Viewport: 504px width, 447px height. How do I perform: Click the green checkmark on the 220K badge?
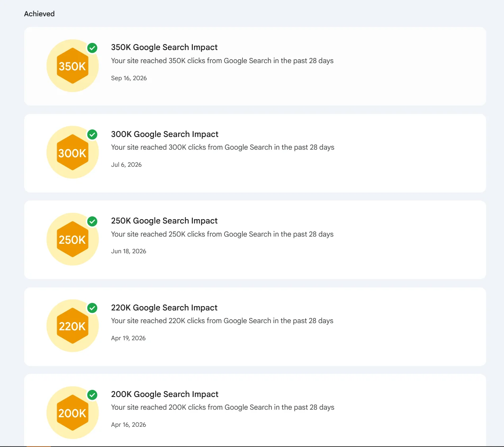point(92,308)
